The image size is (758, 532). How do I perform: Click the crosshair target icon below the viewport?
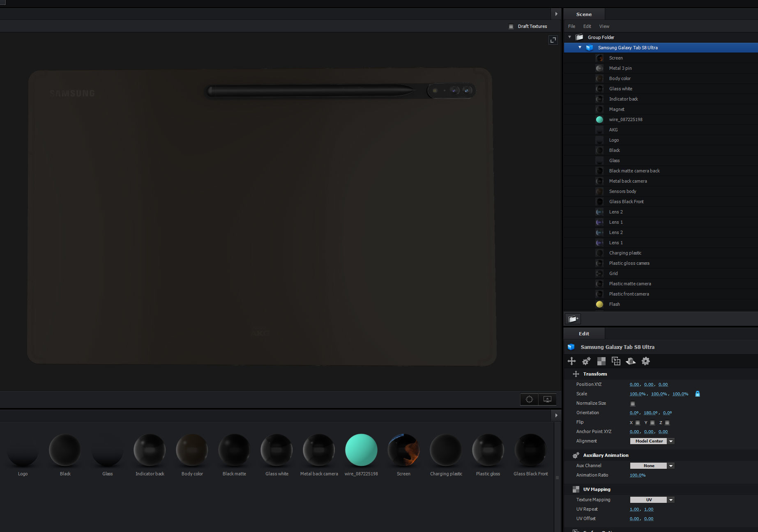[x=529, y=399]
